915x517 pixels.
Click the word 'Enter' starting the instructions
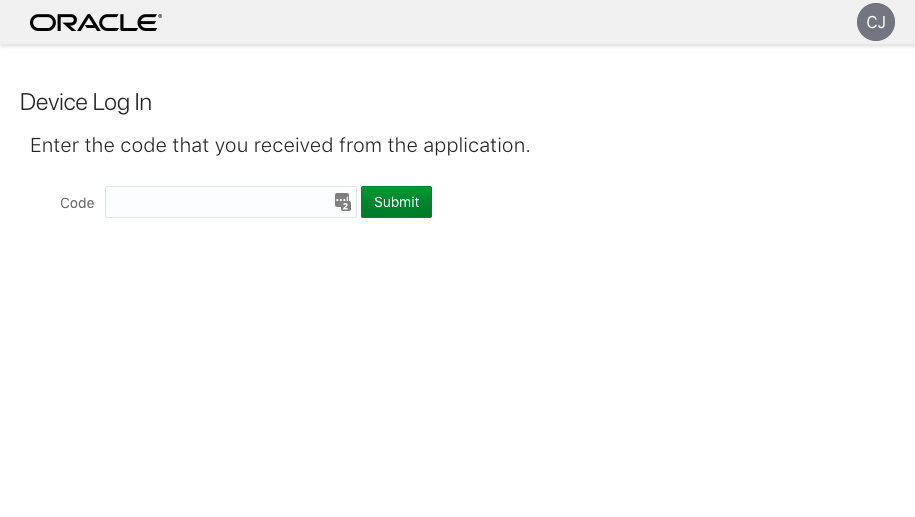coord(54,145)
